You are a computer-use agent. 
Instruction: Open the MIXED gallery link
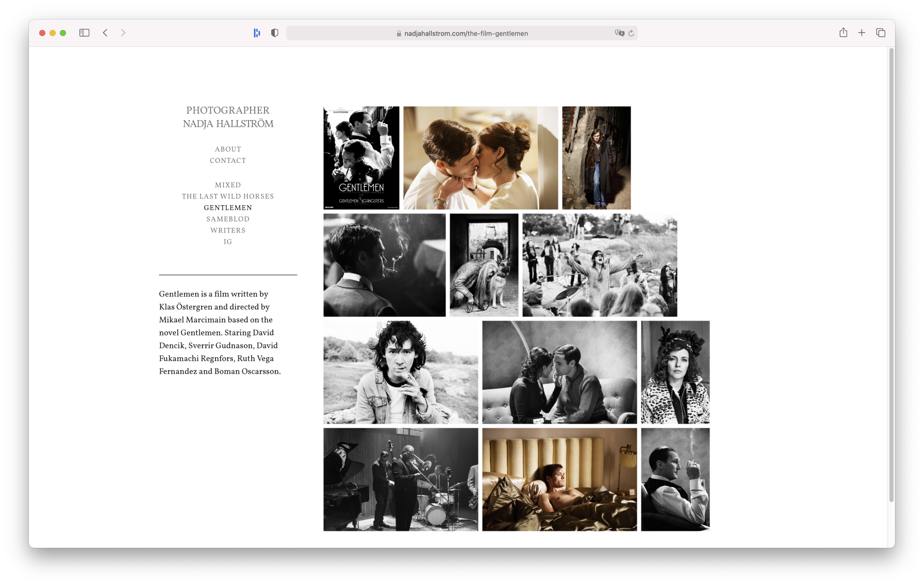(228, 186)
